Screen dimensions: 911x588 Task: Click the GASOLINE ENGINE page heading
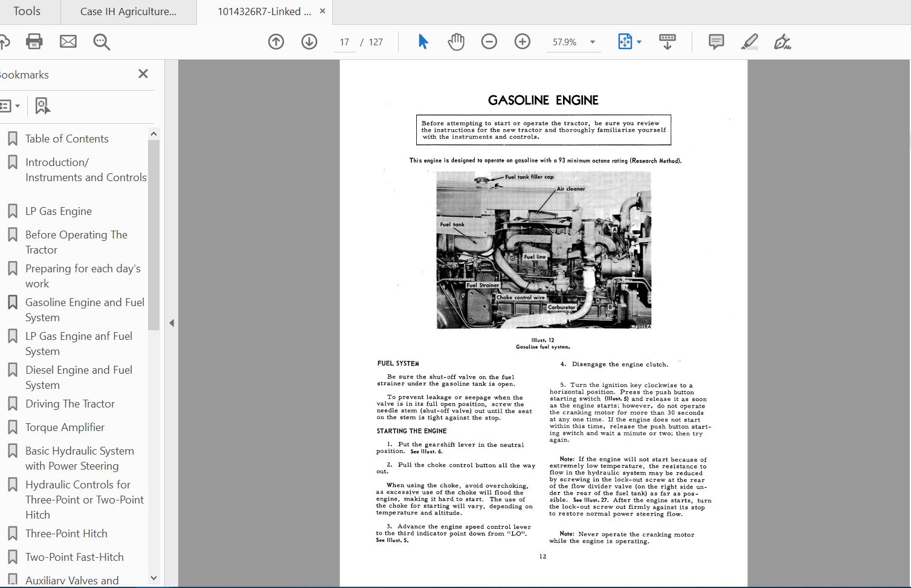[x=543, y=100]
